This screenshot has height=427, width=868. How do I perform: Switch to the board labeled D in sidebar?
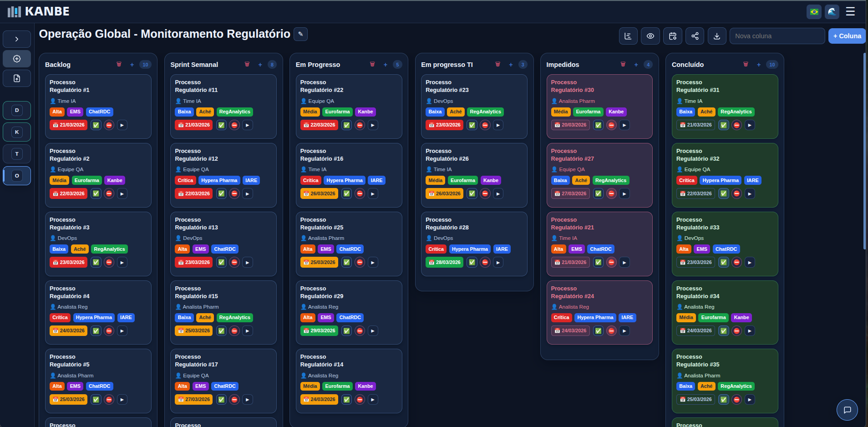(17, 110)
